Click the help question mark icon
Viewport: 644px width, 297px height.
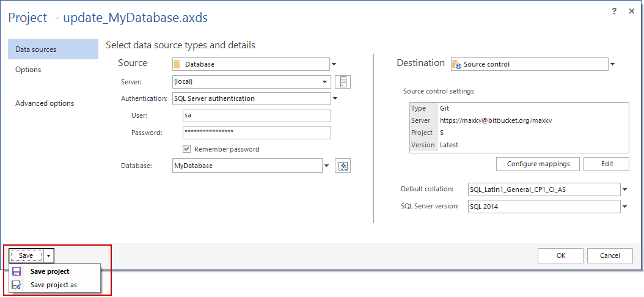tap(614, 12)
